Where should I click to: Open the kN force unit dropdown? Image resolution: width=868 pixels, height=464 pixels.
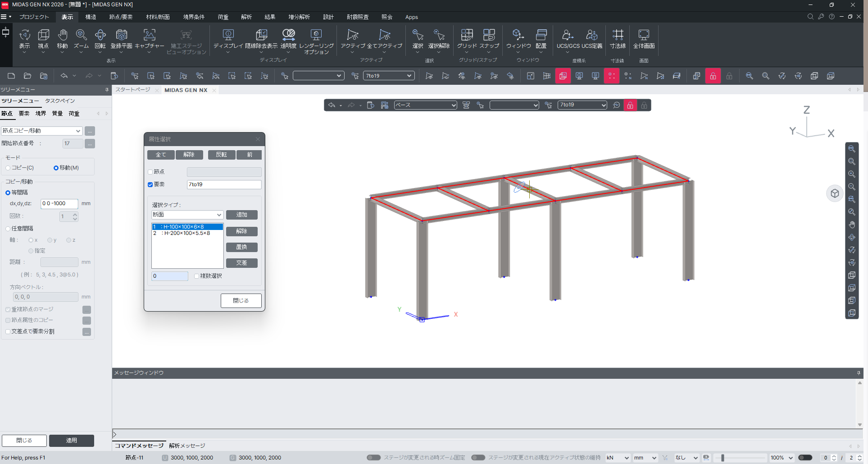[x=618, y=458]
